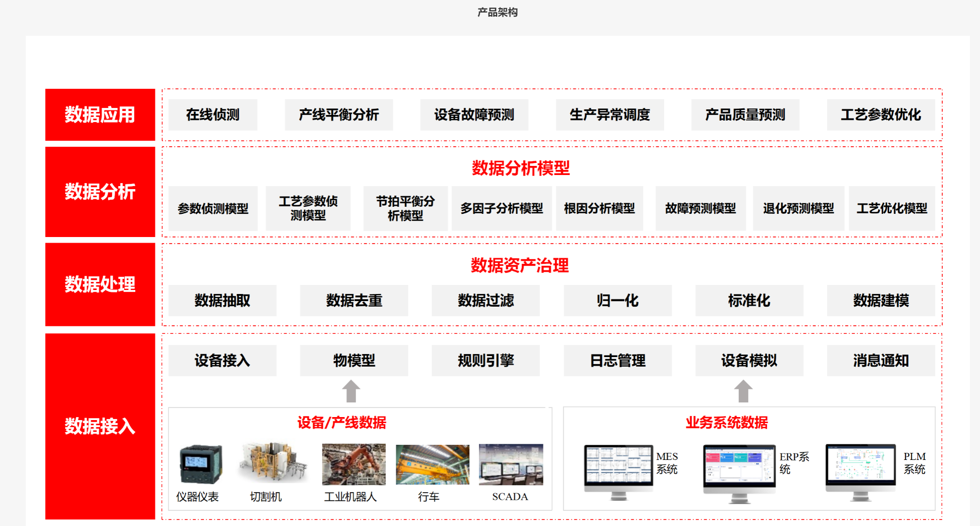Click the 工业机器人 robot image
980x526 pixels.
coord(354,464)
